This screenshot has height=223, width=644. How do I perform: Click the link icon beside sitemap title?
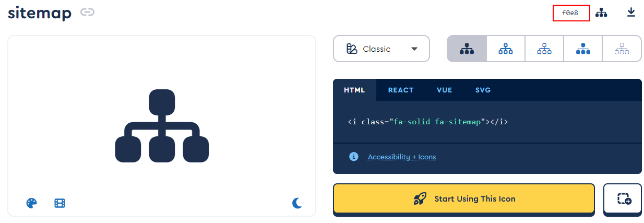[x=87, y=13]
